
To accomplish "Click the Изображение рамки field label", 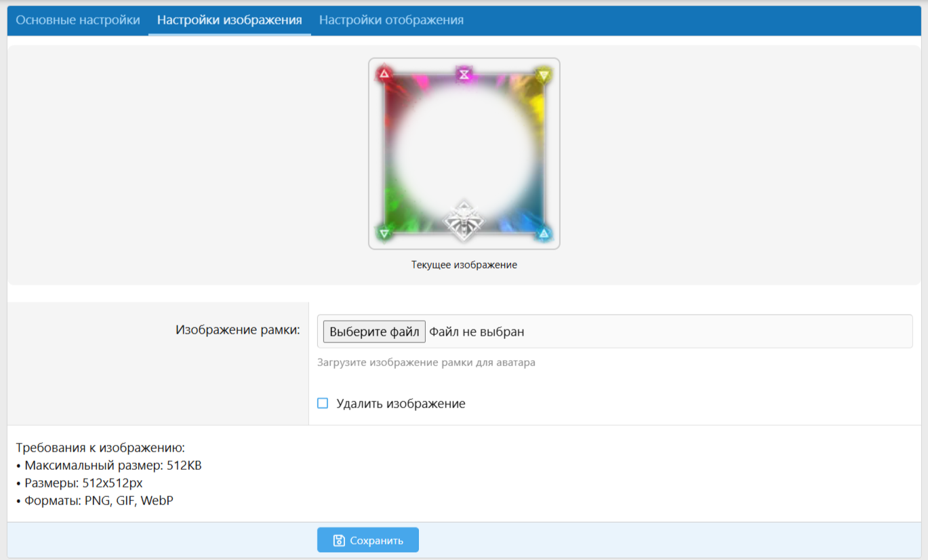I will [x=237, y=330].
